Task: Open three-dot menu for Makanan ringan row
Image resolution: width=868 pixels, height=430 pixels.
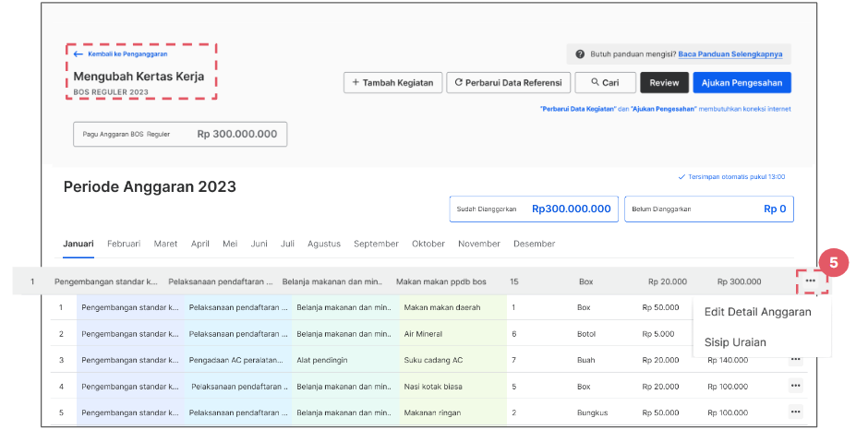Action: pos(795,412)
